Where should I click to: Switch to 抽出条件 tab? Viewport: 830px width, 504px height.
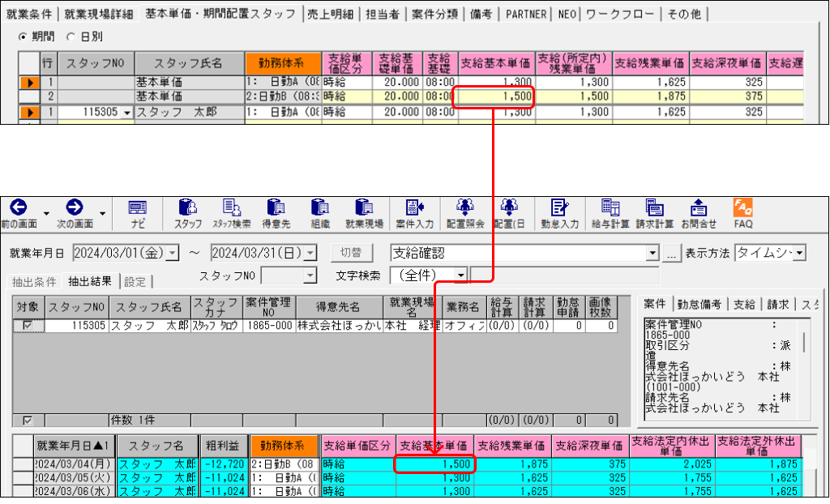coord(34,282)
